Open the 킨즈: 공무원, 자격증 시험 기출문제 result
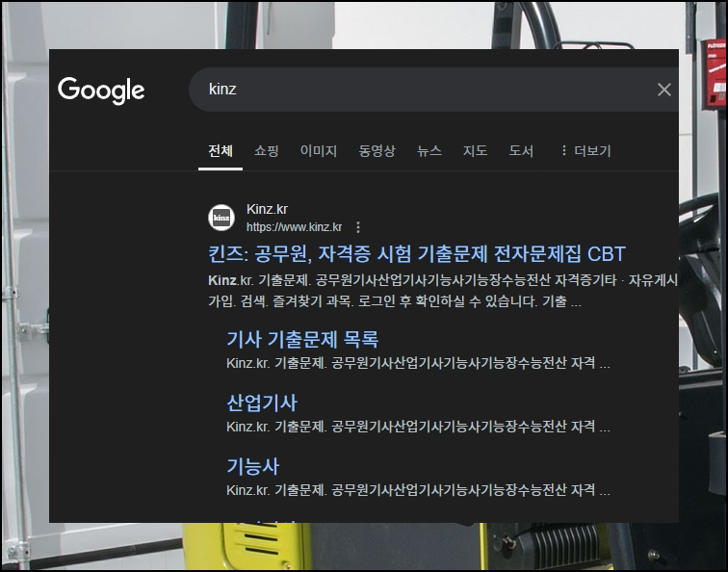 (417, 254)
